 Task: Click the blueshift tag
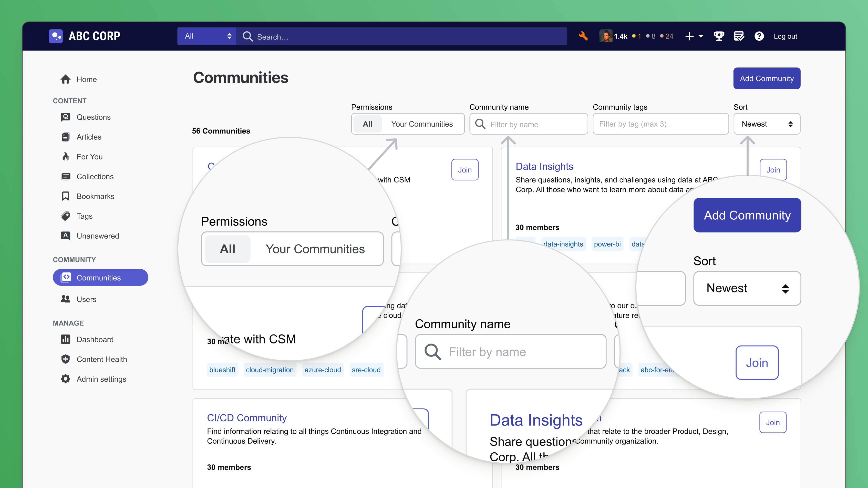tap(222, 370)
